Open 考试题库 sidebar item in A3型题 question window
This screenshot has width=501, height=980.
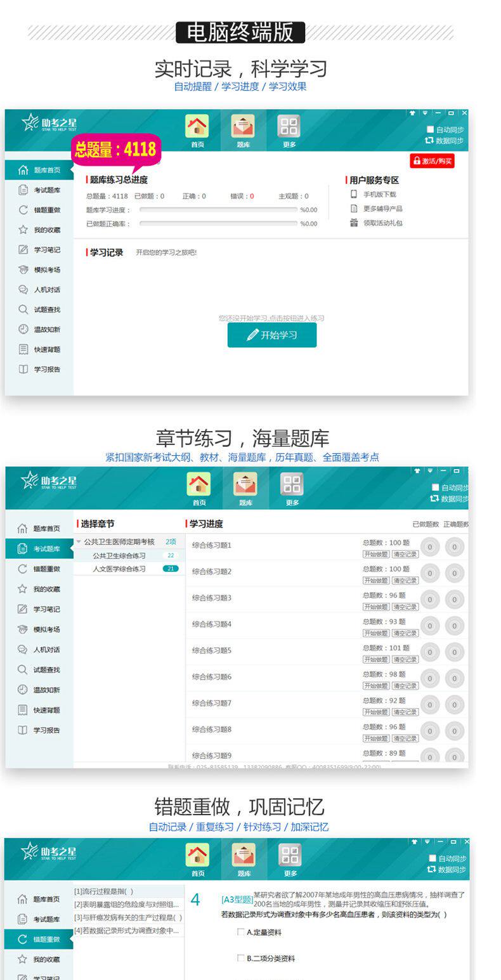(39, 919)
